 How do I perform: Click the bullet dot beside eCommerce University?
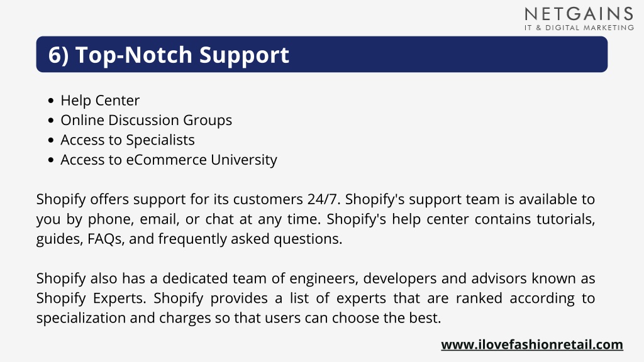tap(51, 160)
